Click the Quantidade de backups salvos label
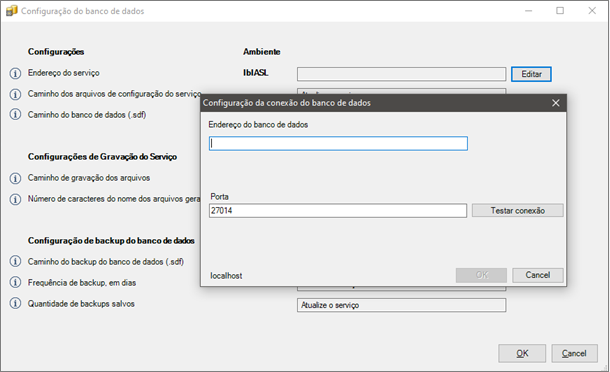This screenshot has height=372, width=610. coord(81,304)
